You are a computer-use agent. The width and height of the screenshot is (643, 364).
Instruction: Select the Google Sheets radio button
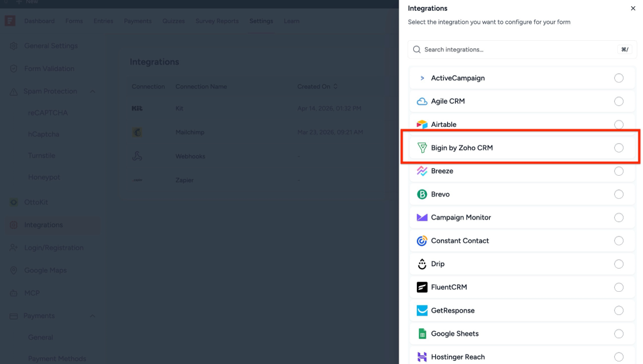[x=619, y=334]
